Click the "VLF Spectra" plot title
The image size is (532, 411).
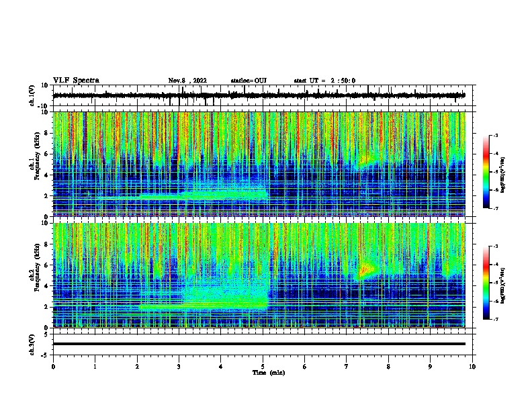(x=76, y=81)
